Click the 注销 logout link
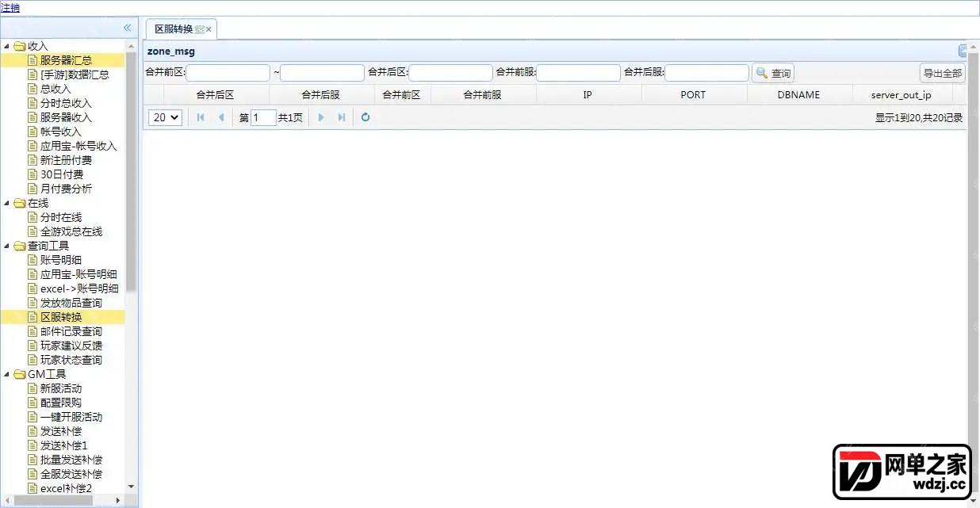Screen dimensions: 980x508 (10, 8)
